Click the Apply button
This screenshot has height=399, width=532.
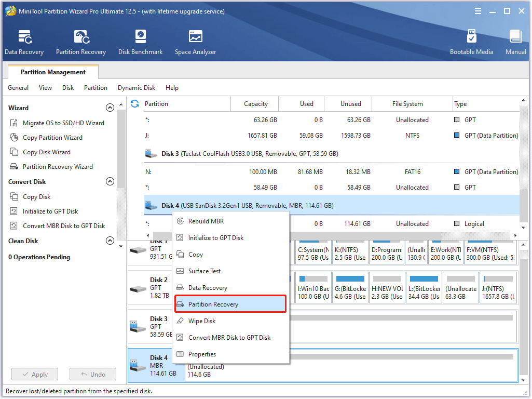35,374
